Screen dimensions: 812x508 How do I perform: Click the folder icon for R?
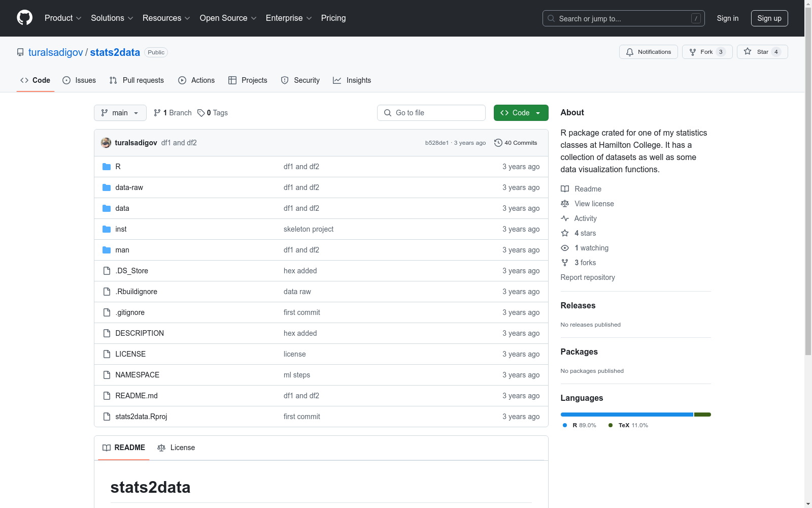107,167
